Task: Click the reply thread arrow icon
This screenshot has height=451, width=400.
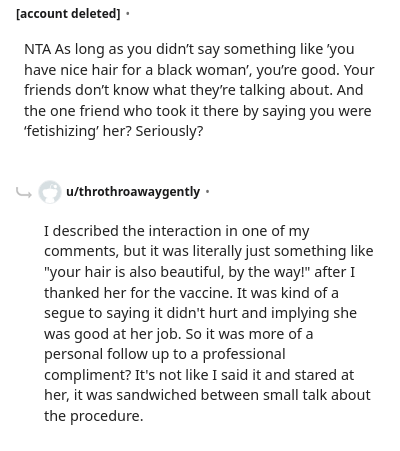Action: coord(24,192)
